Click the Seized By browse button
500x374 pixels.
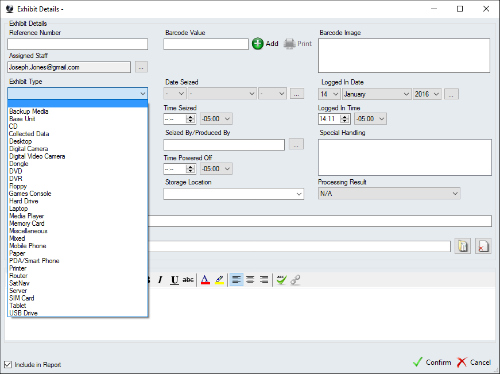(x=296, y=144)
